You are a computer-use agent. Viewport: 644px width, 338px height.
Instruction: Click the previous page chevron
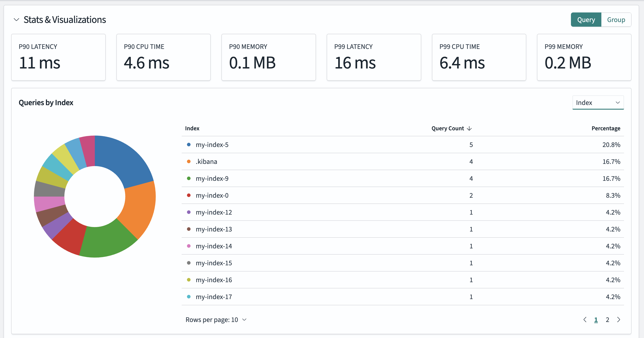(585, 320)
